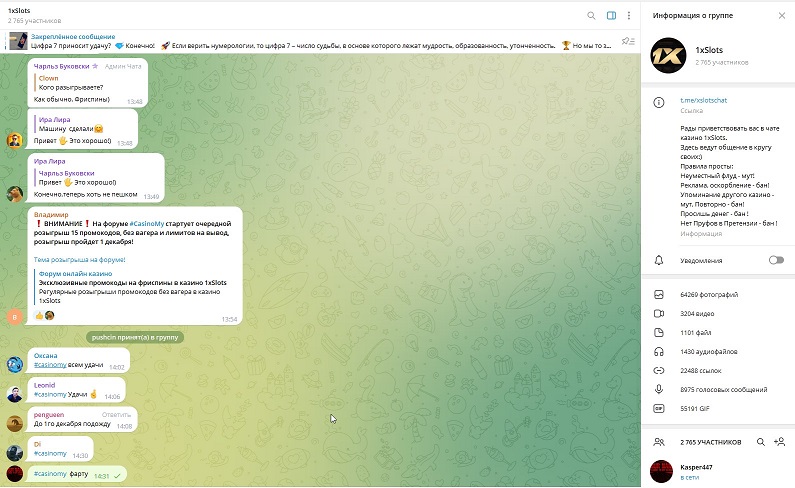Click the file icon in media list
Screen dimensions: 795x488
click(x=659, y=333)
